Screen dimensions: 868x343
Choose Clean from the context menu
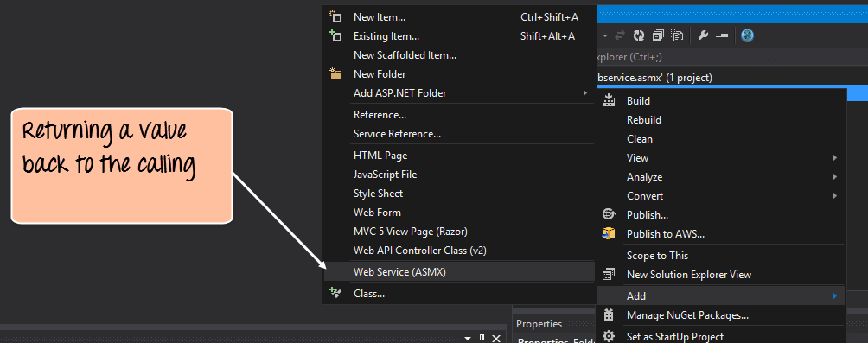click(x=721, y=139)
